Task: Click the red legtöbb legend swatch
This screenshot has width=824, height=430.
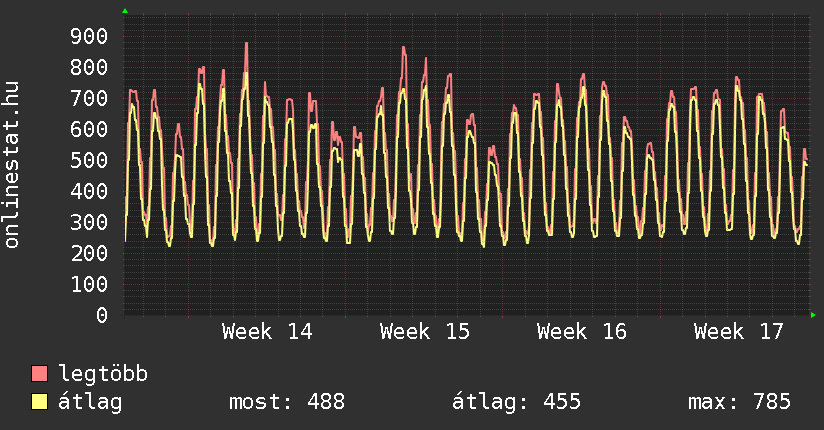Action: pyautogui.click(x=40, y=374)
